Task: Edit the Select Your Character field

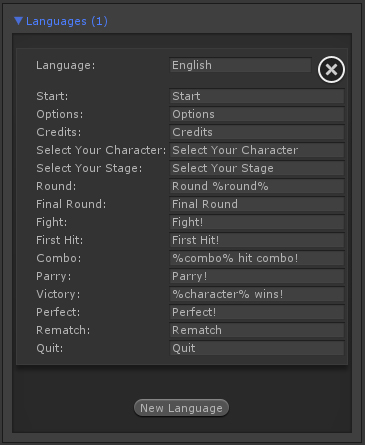Action: [x=257, y=150]
